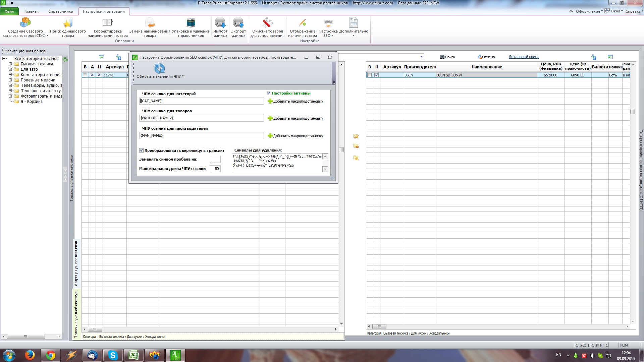This screenshot has width=644, height=362.
Task: Select the Настройки и операции tab
Action: coord(104,11)
